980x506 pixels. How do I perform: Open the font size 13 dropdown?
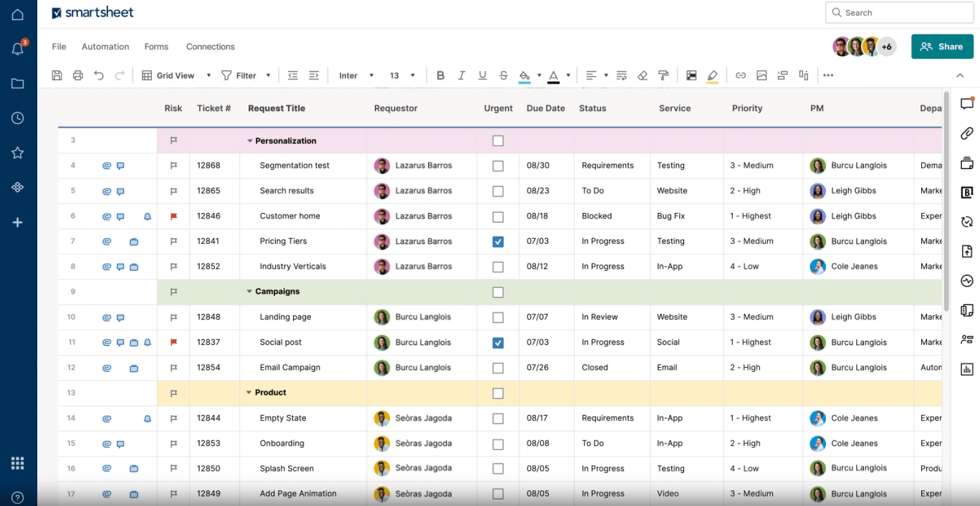point(402,75)
